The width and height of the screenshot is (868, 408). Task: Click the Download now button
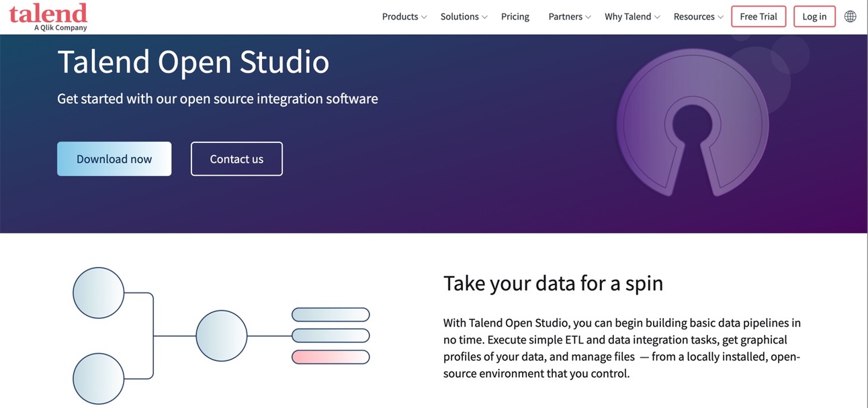[x=114, y=159]
